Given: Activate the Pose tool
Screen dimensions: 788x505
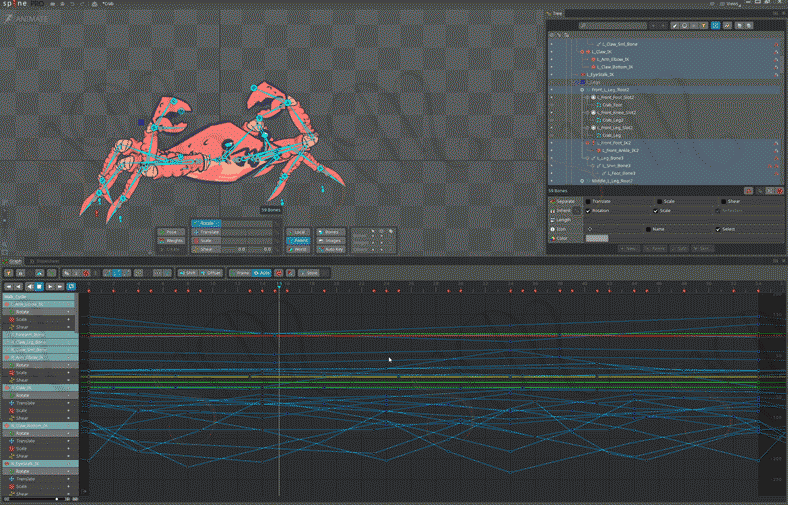Looking at the screenshot, I should coord(171,232).
